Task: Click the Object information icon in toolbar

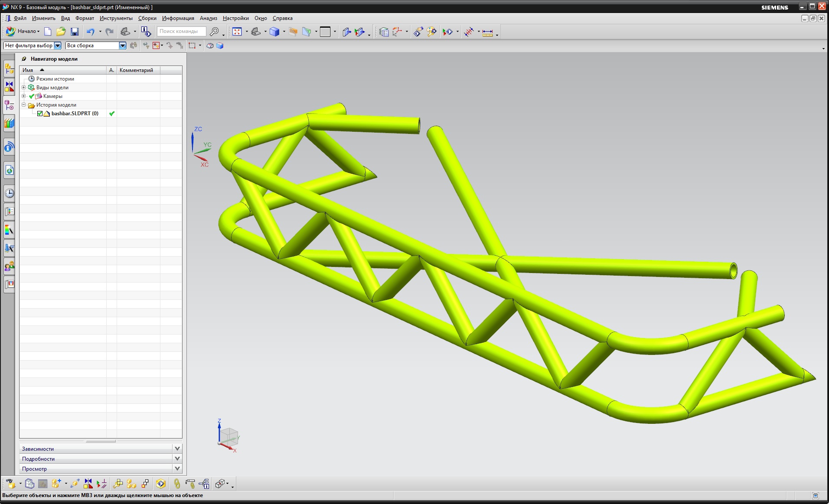Action: coord(146,32)
